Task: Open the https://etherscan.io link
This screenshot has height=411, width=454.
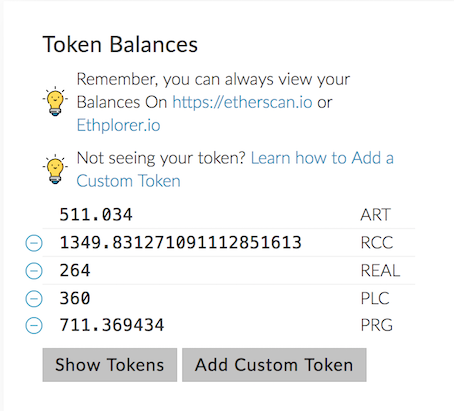Action: click(x=242, y=102)
